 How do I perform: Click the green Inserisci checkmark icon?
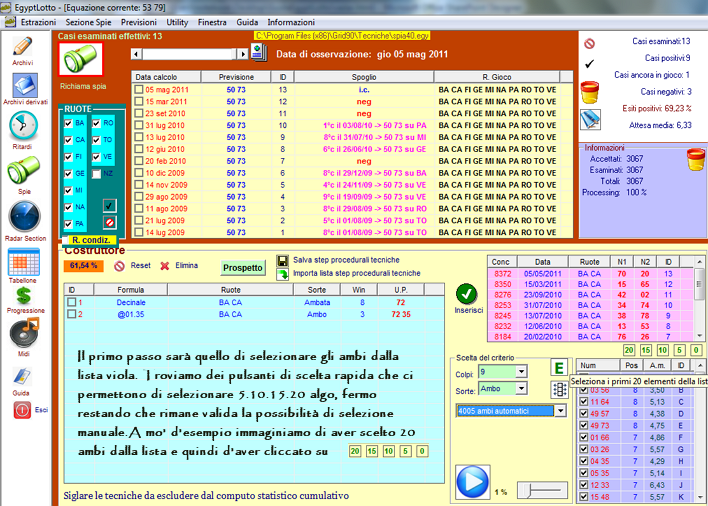coord(466,294)
